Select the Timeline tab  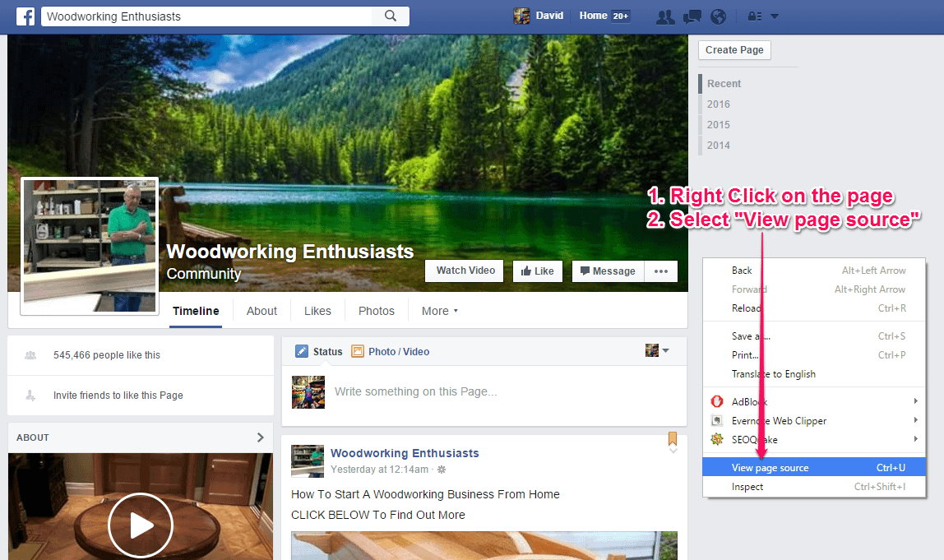pyautogui.click(x=196, y=311)
